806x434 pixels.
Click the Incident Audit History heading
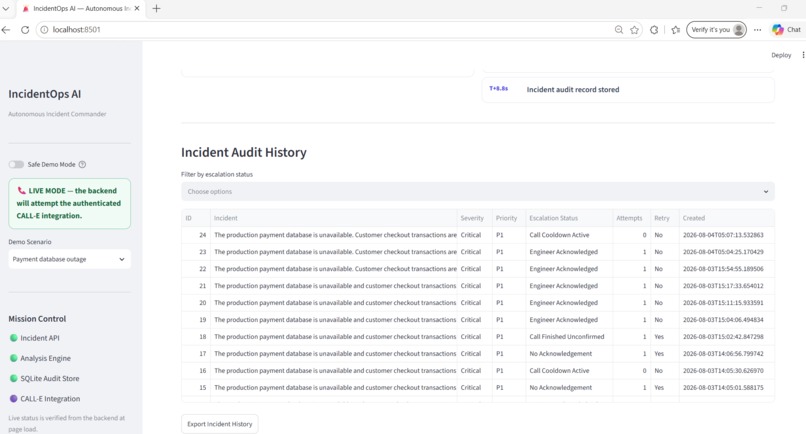coord(244,152)
